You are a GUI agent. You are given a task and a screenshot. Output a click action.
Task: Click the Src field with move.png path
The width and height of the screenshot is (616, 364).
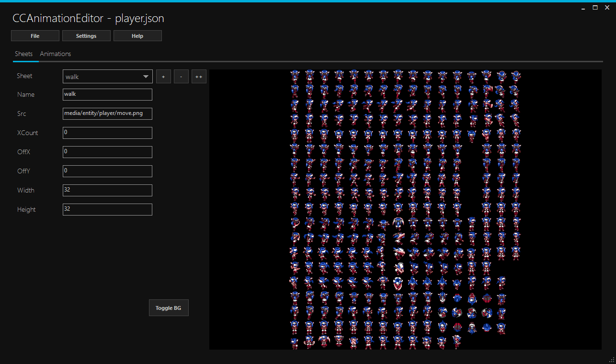pos(107,114)
